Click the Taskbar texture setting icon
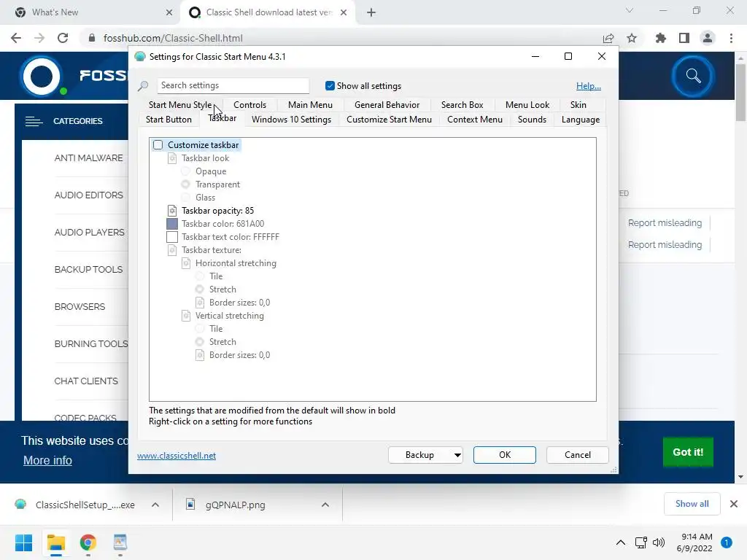The height and width of the screenshot is (560, 747). pos(172,250)
